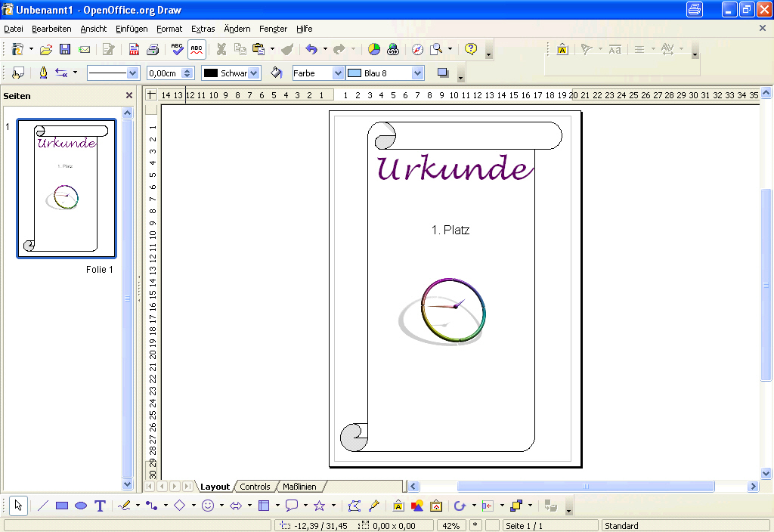Select the Curve drawing tool
This screenshot has width=774, height=532.
click(x=124, y=506)
